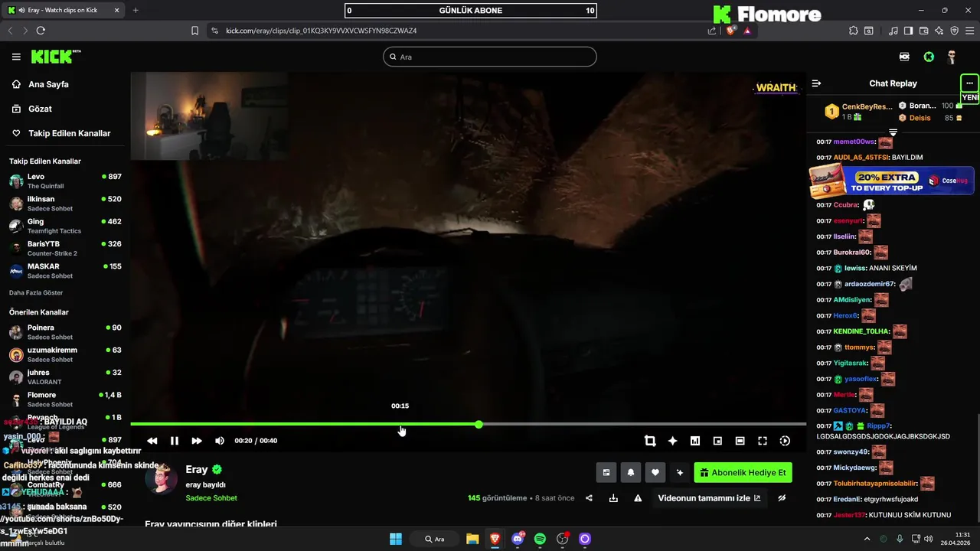Open a new browser tab
The width and height of the screenshot is (980, 551).
pos(136,10)
